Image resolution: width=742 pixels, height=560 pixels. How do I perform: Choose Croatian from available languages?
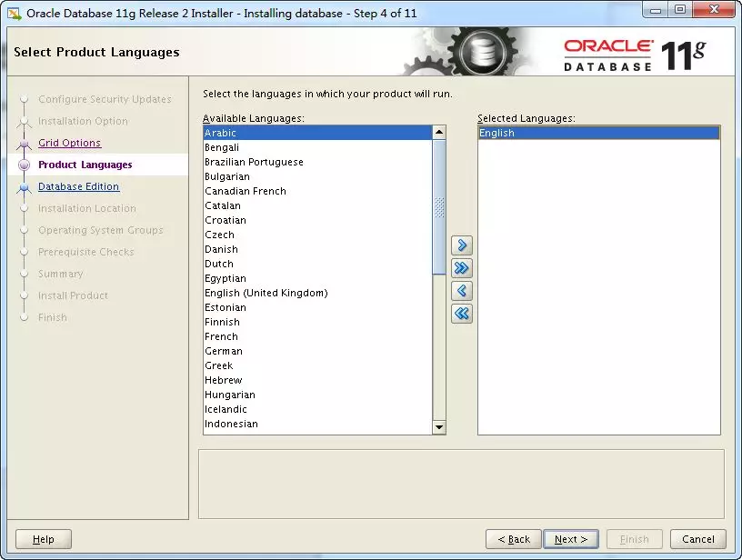(317, 220)
